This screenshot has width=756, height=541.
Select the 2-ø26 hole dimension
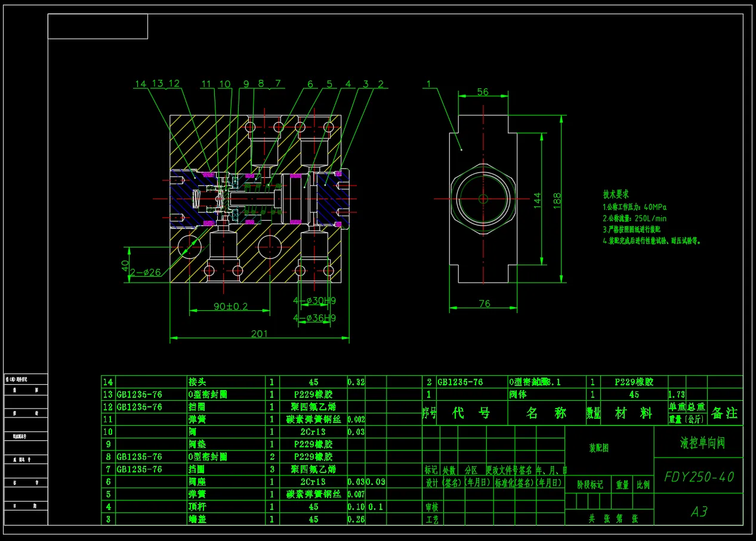145,273
